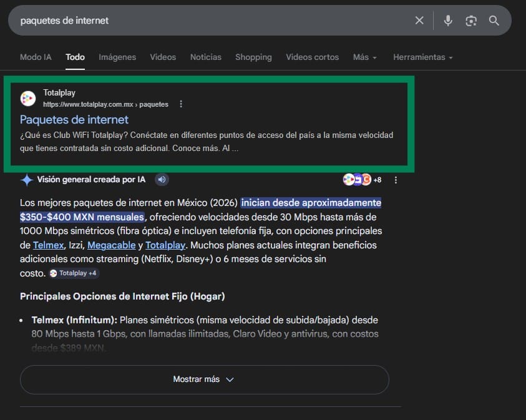526x420 pixels.
Task: Click the source icons cluster showing +8
Action: click(x=363, y=180)
